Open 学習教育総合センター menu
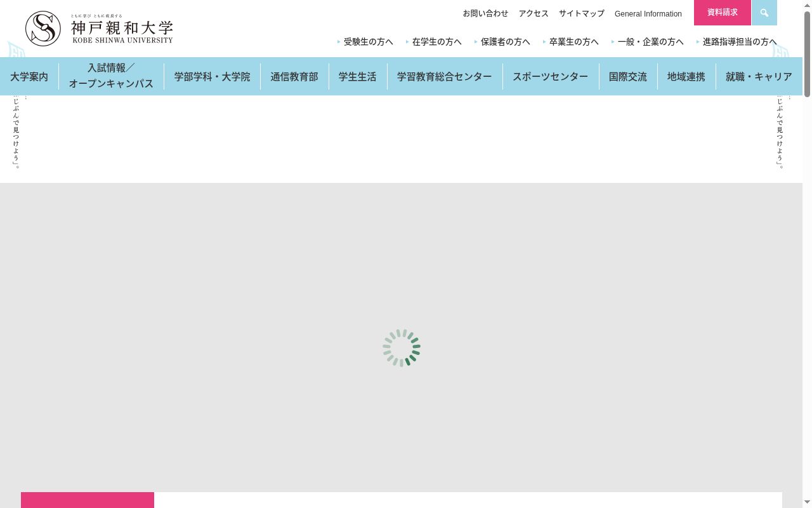The image size is (812, 508). [445, 76]
